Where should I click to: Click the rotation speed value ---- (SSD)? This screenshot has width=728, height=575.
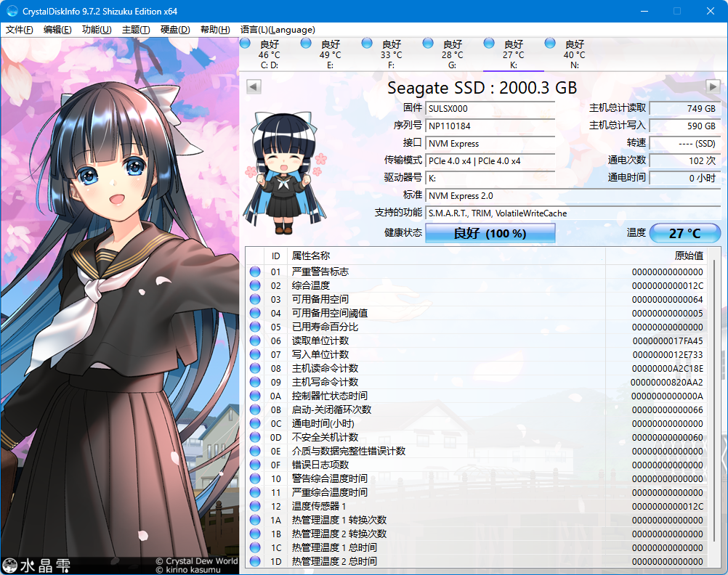pos(684,144)
